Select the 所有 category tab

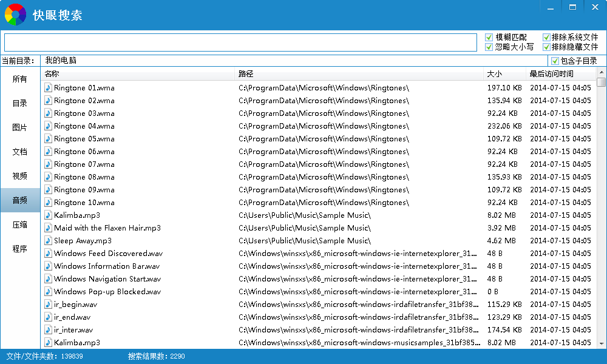[20, 79]
